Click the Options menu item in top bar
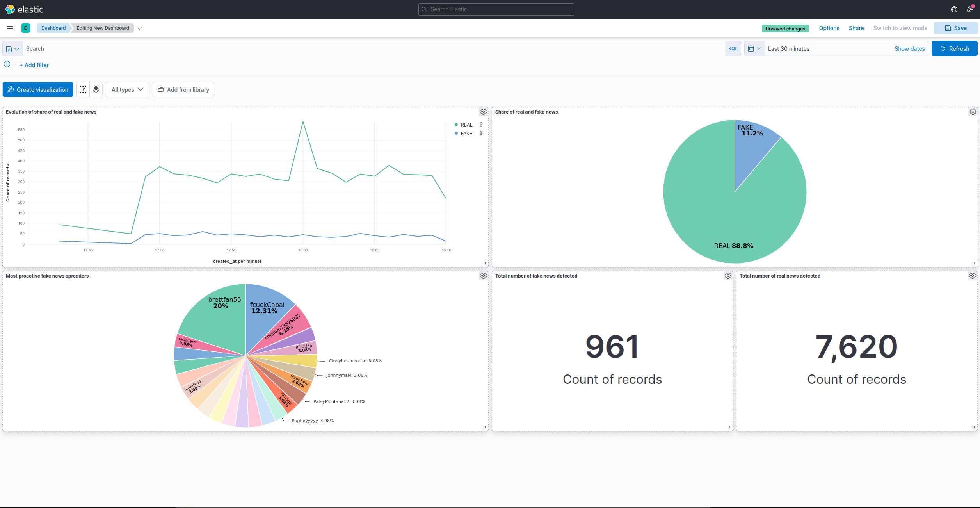 [829, 28]
